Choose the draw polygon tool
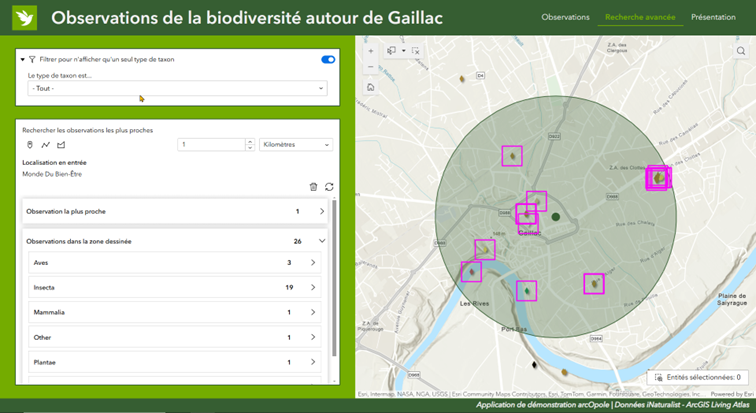 click(x=60, y=145)
